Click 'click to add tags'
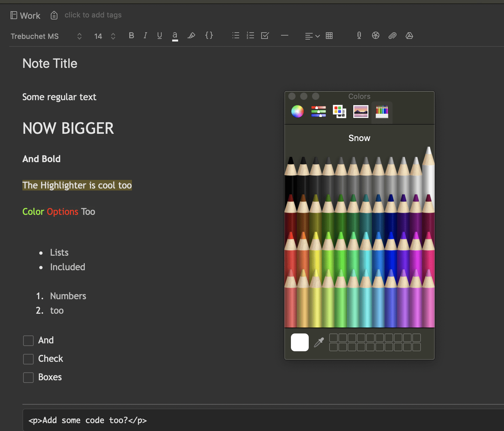 (x=93, y=15)
